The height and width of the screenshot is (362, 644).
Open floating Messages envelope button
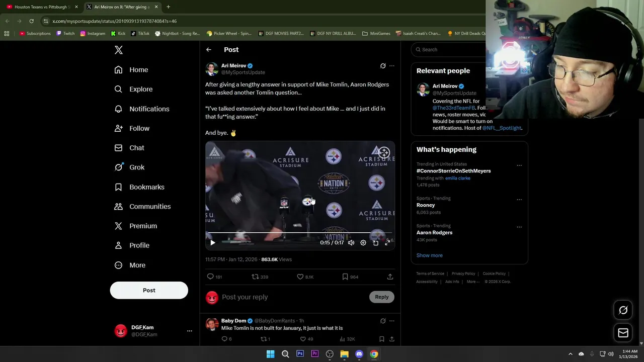(x=623, y=333)
